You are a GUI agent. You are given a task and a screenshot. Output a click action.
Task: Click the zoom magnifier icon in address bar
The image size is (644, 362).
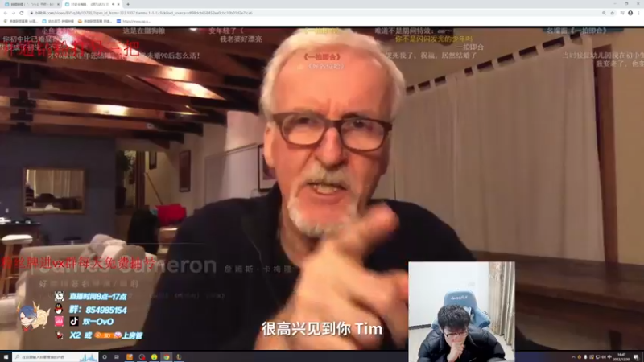pos(605,13)
